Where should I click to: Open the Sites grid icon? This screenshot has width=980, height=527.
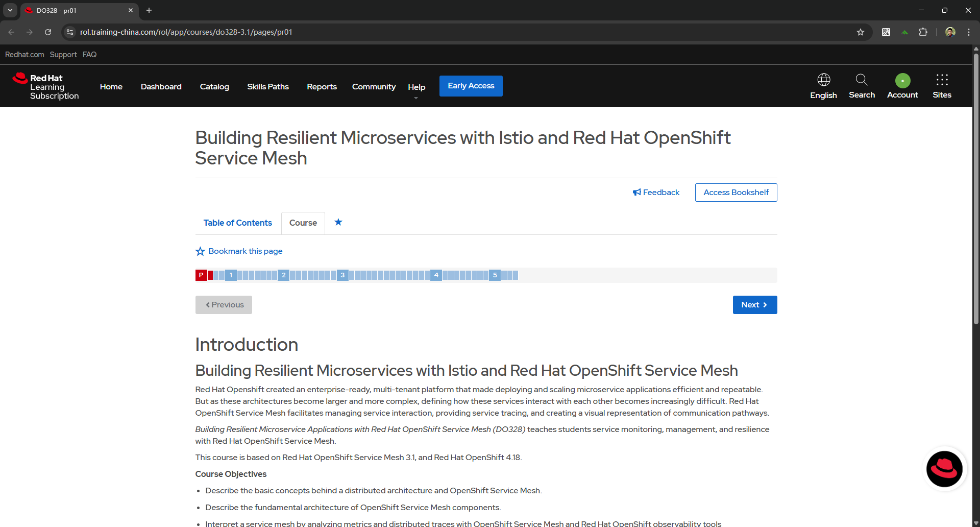click(942, 80)
